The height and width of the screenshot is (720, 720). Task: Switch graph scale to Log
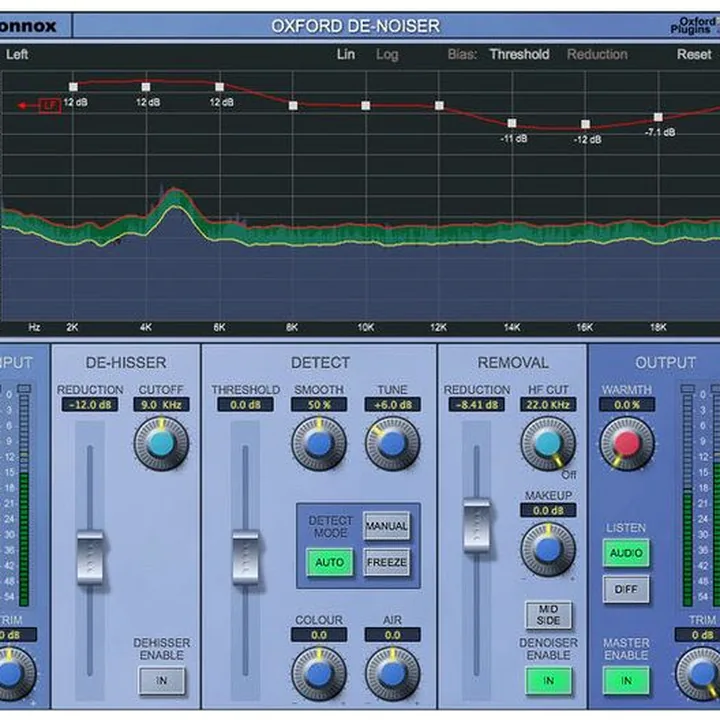387,55
